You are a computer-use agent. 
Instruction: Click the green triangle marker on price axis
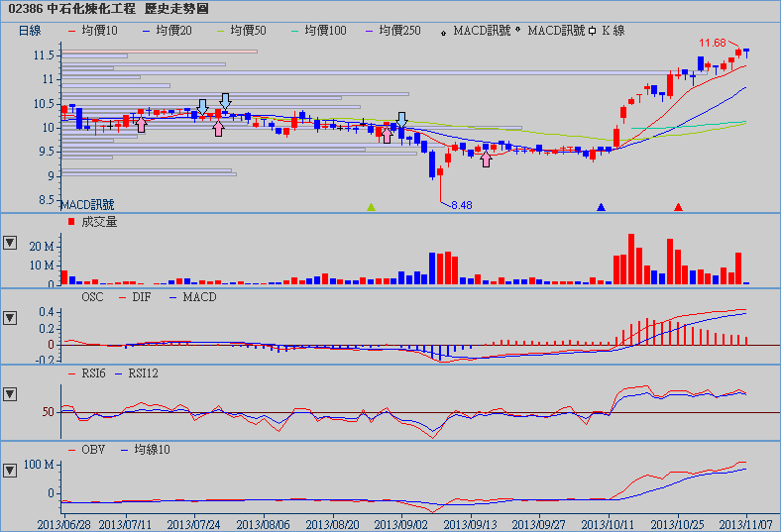(x=372, y=207)
